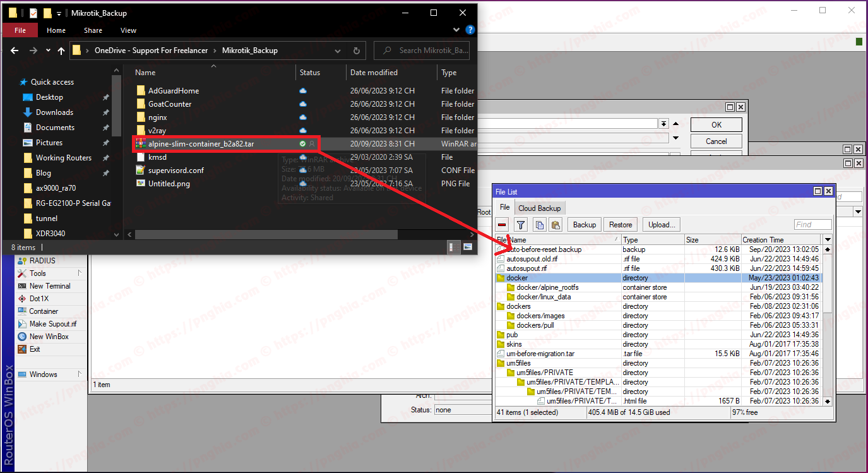Select docker/alpine_rootfs row

coord(658,287)
